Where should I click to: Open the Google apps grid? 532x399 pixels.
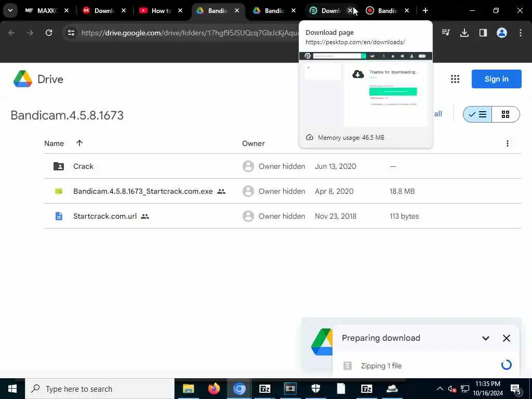coord(455,79)
